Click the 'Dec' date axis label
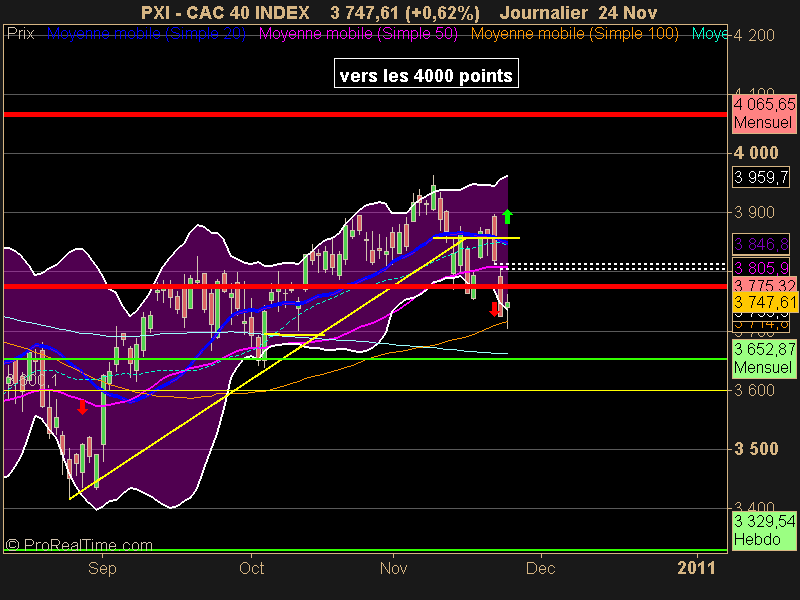800x600 pixels. [x=540, y=568]
